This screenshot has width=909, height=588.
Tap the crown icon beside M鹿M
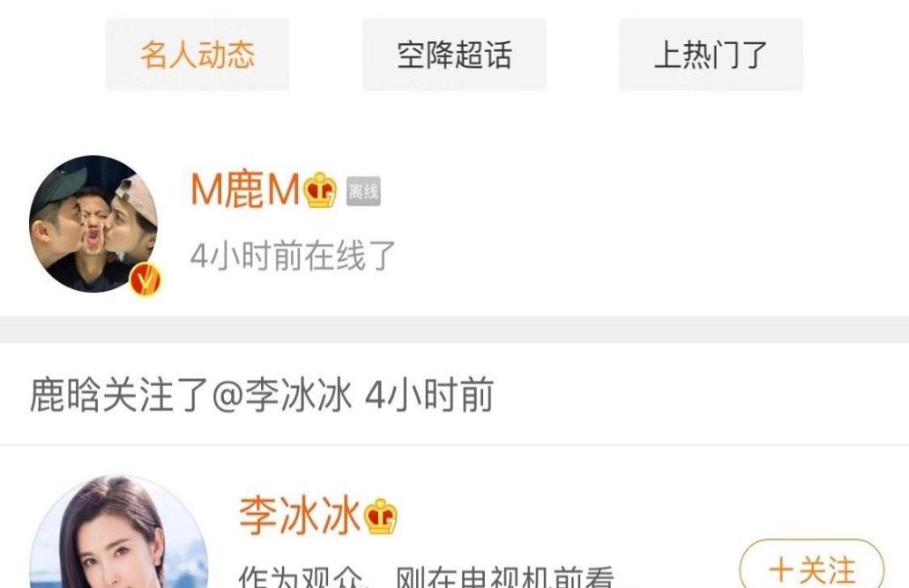point(321,190)
